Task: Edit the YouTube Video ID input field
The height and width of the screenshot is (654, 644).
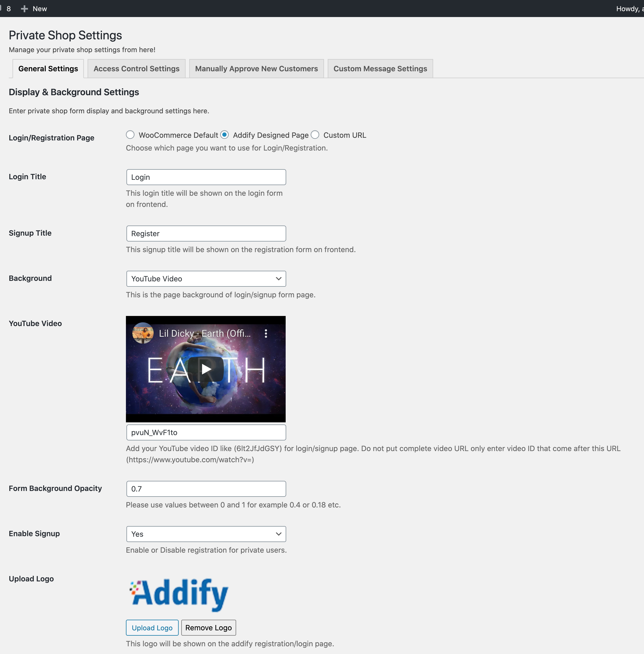Action: pos(206,432)
